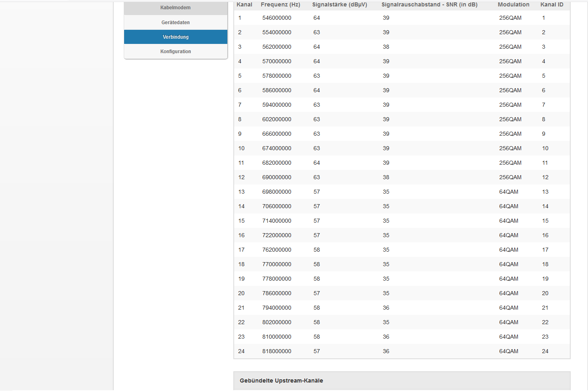The width and height of the screenshot is (588, 391).
Task: Open Konfiguration in the sidebar
Action: 176,52
